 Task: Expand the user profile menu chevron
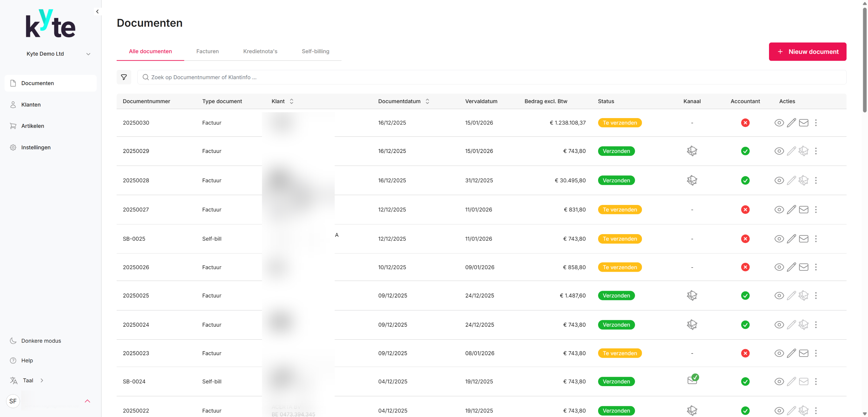click(x=87, y=401)
